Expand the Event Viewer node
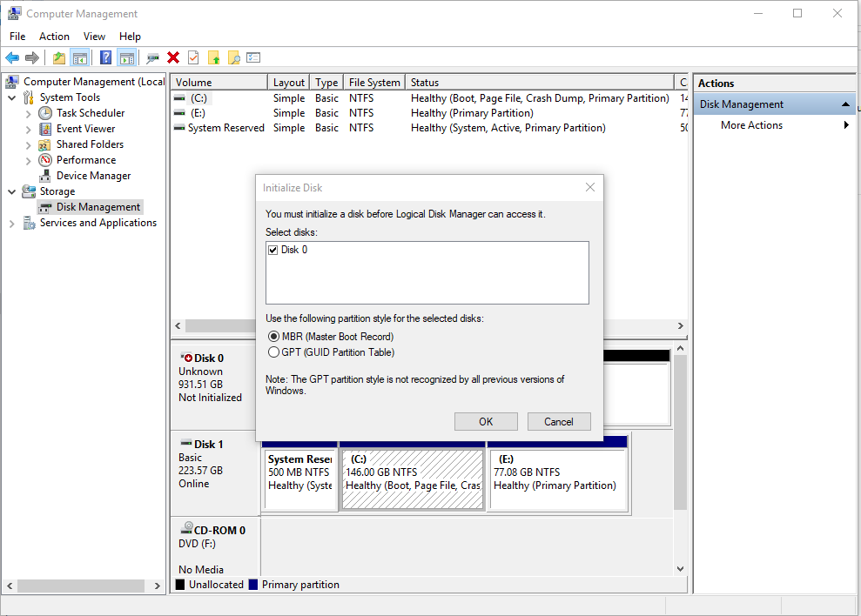 pyautogui.click(x=28, y=130)
